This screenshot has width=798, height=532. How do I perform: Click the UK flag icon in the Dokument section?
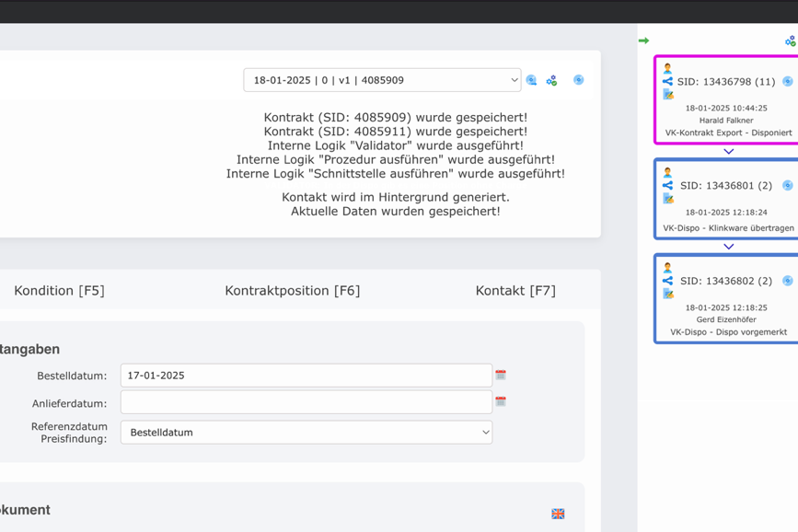click(557, 515)
